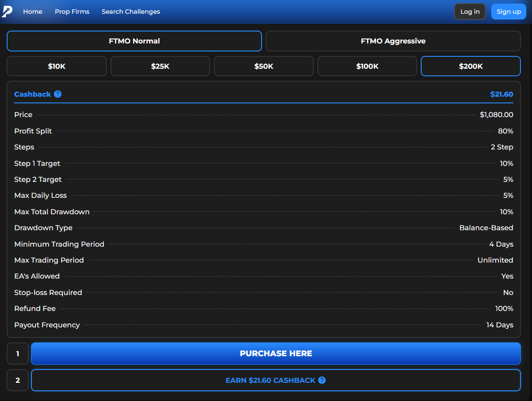Click the Payout Frequency label
This screenshot has width=532, height=401.
(47, 325)
